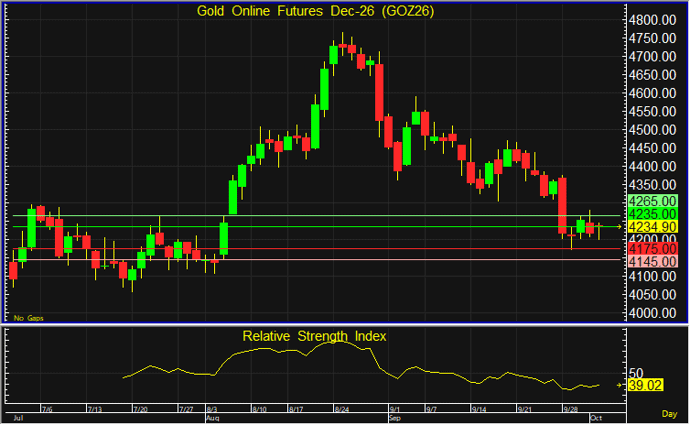Select the Oct month label
The height and width of the screenshot is (425, 690).
(x=596, y=418)
